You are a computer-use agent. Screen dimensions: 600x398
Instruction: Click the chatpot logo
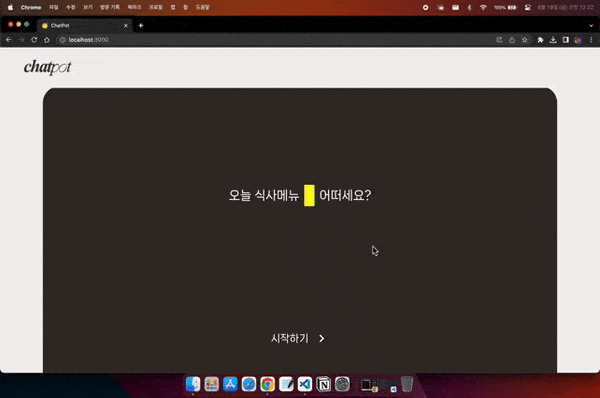pos(47,67)
